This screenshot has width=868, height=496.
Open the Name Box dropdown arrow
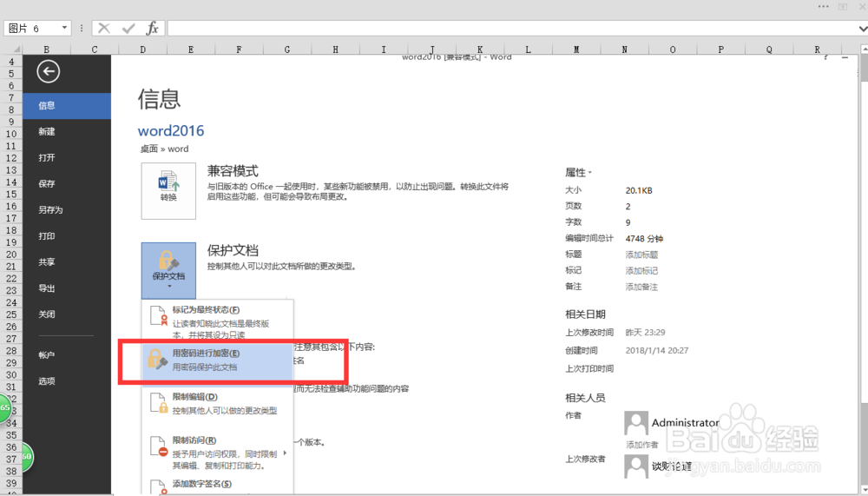64,28
